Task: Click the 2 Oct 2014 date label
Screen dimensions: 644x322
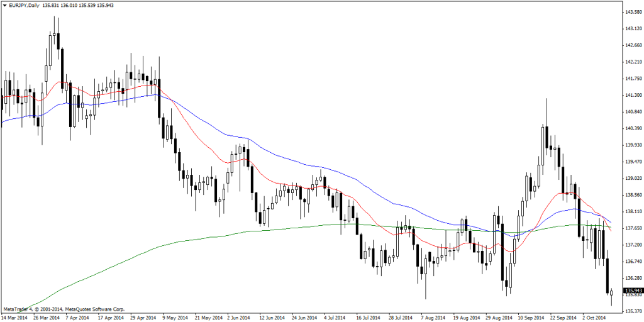Action: point(592,318)
